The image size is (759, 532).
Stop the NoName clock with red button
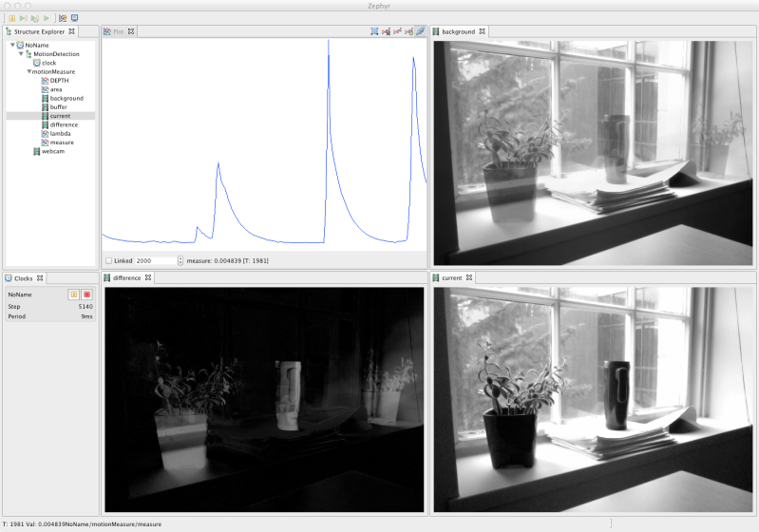click(x=86, y=294)
